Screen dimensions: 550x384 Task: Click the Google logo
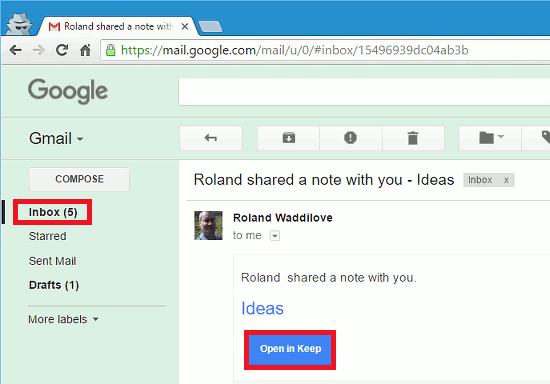68,91
